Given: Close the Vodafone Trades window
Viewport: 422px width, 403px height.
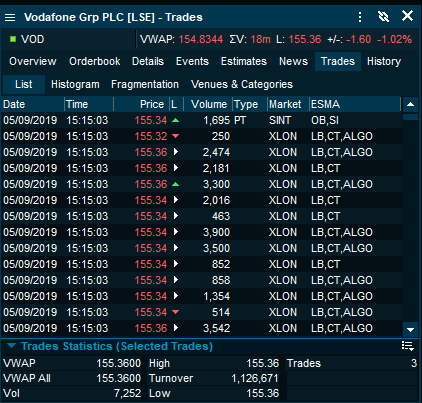Looking at the screenshot, I should (407, 16).
